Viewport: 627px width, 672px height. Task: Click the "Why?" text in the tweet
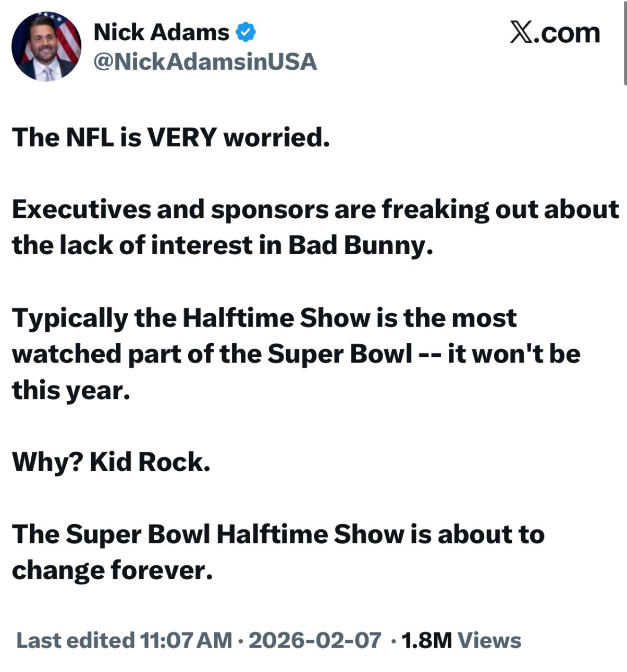[x=47, y=462]
